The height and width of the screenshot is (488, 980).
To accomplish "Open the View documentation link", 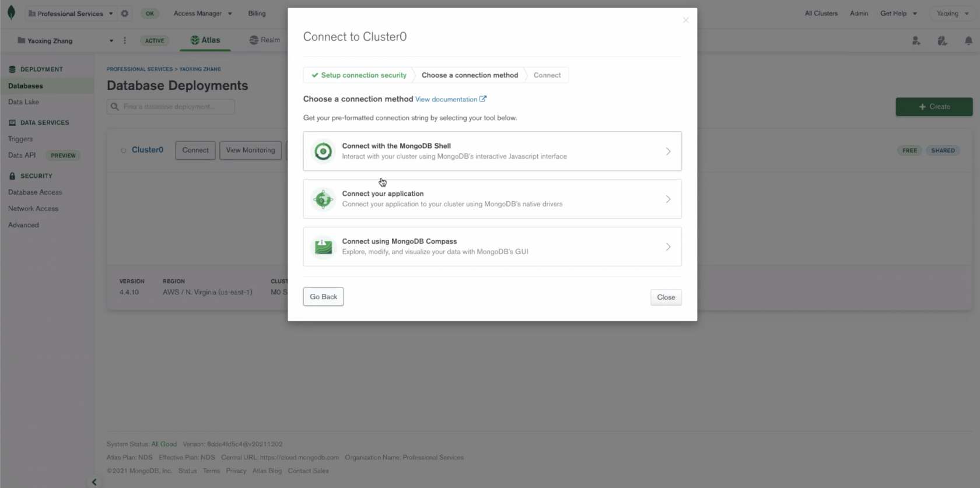I will point(450,99).
